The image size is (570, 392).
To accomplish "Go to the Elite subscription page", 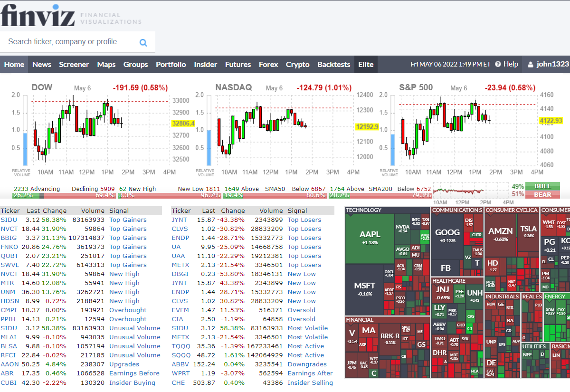I will [x=366, y=64].
